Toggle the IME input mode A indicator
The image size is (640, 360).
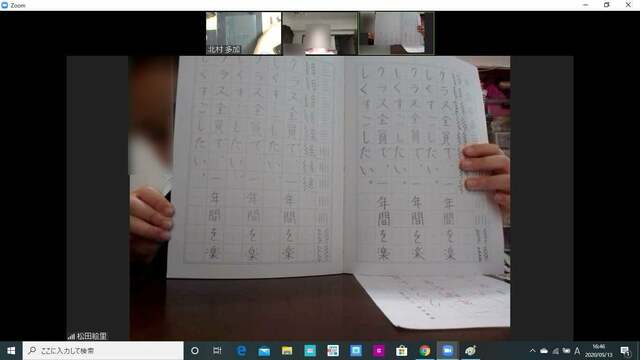[577, 351]
